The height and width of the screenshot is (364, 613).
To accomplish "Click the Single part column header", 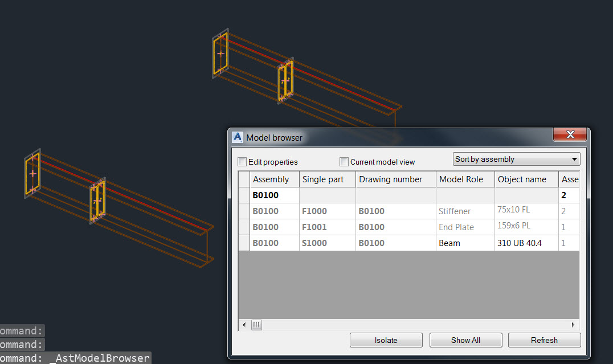I will tap(324, 179).
